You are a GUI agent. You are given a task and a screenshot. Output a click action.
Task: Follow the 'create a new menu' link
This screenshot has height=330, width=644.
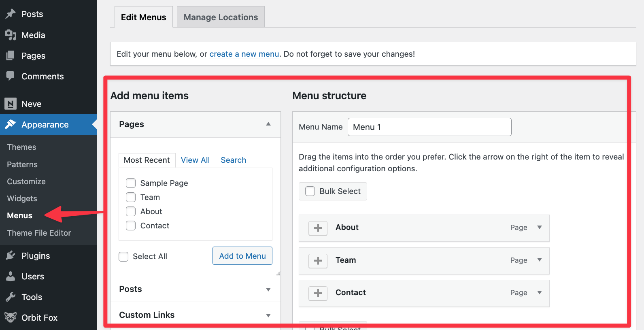coord(244,54)
